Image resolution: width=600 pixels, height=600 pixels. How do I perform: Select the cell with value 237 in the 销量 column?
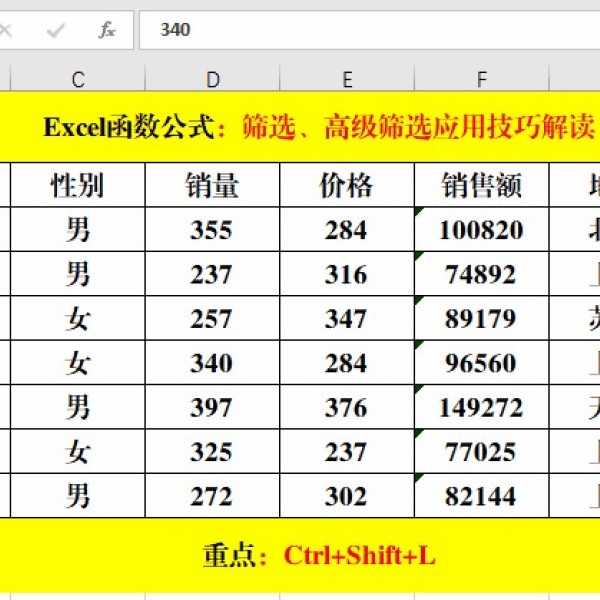click(x=213, y=274)
